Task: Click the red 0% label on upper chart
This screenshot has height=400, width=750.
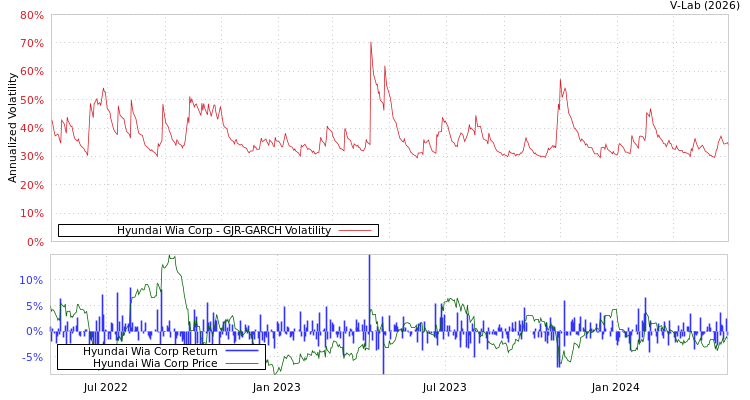Action: pos(34,242)
